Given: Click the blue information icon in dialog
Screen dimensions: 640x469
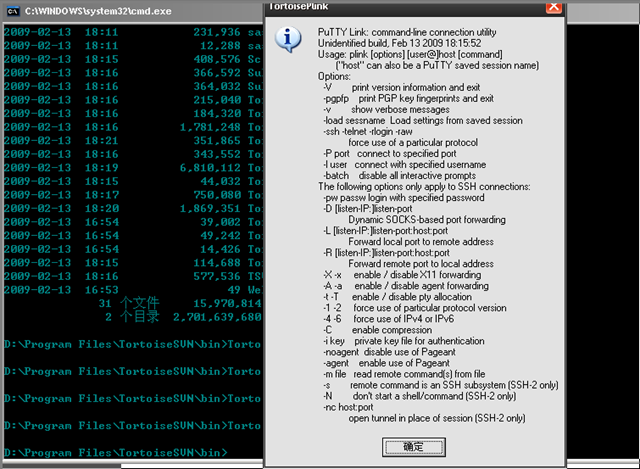Looking at the screenshot, I should 288,39.
